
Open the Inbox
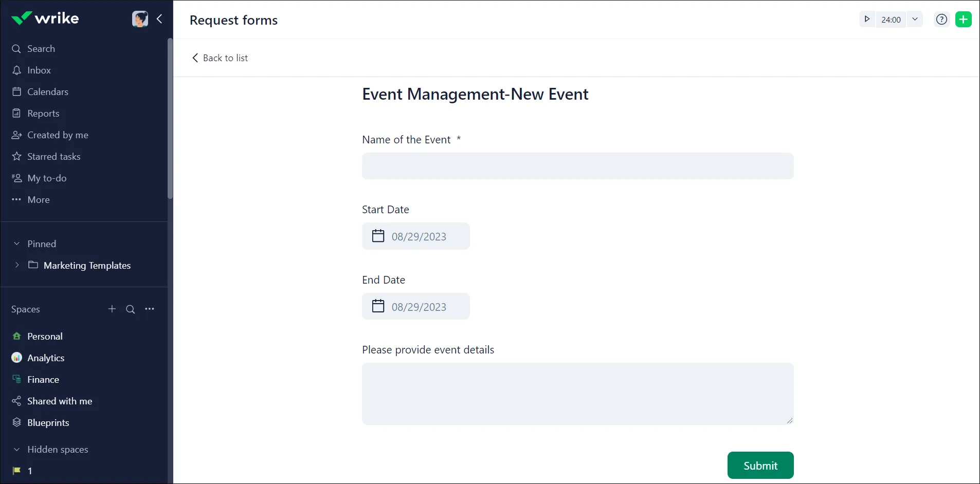[x=39, y=70]
